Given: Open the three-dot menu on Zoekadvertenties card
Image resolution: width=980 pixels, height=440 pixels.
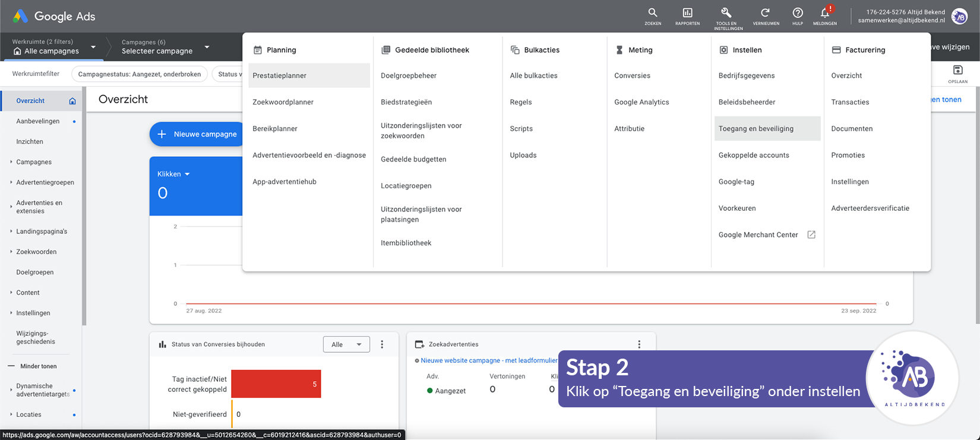Looking at the screenshot, I should click(x=639, y=344).
